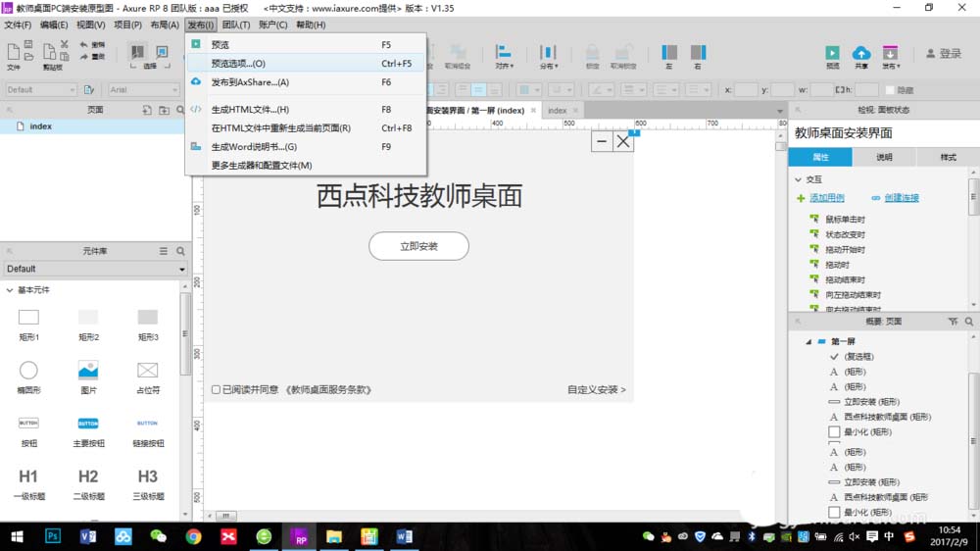Image resolution: width=980 pixels, height=551 pixels.
Task: Open the Default style dropdown
Action: click(40, 90)
